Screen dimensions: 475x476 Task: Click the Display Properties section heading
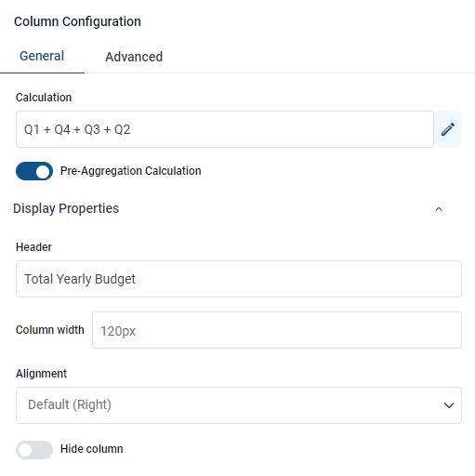pos(66,208)
